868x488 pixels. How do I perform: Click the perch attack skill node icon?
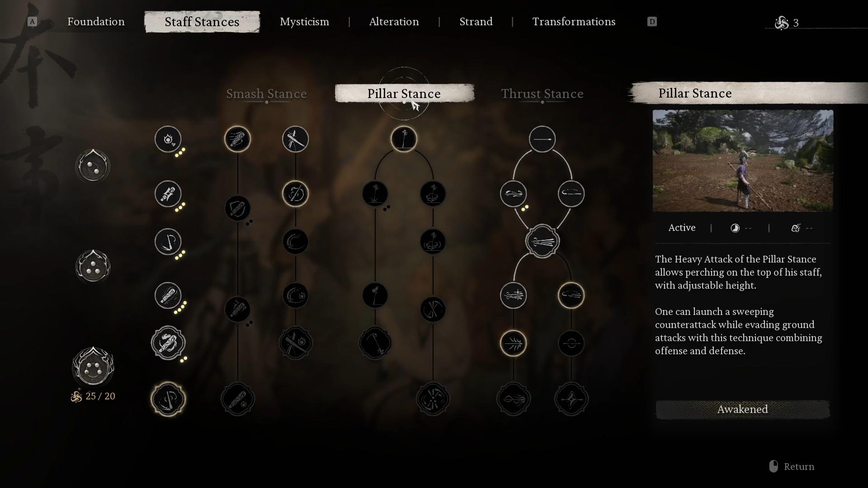coord(404,139)
